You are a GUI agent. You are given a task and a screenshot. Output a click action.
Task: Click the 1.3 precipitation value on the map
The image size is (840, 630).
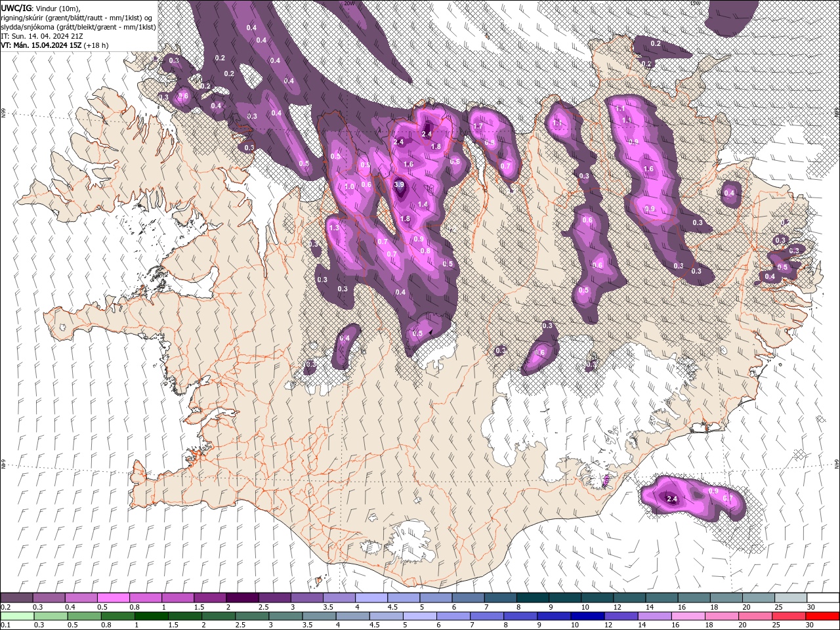pyautogui.click(x=334, y=228)
